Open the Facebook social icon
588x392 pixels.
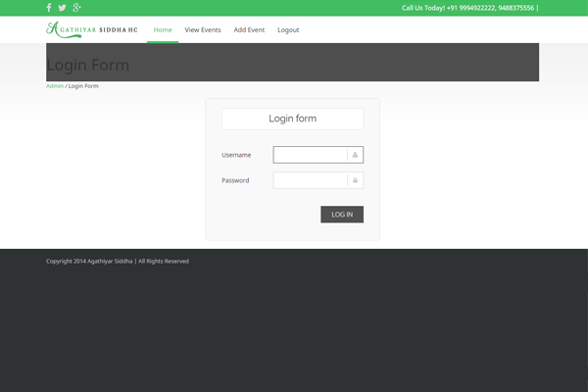coord(50,8)
